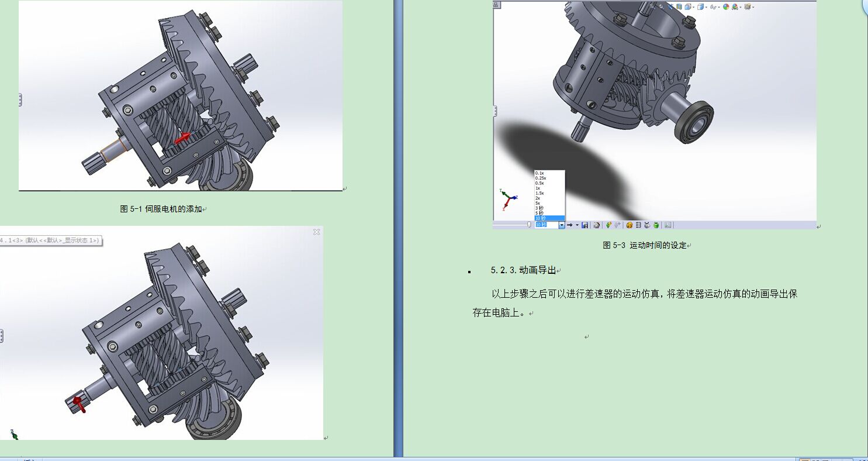The height and width of the screenshot is (461, 868).
Task: Click the Save Animation disk button
Action: (x=585, y=225)
